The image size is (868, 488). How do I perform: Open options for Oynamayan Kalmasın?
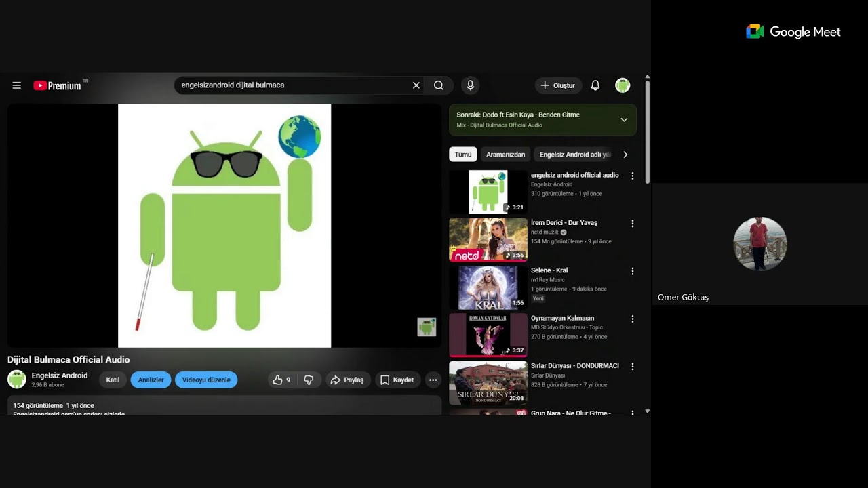pos(633,319)
